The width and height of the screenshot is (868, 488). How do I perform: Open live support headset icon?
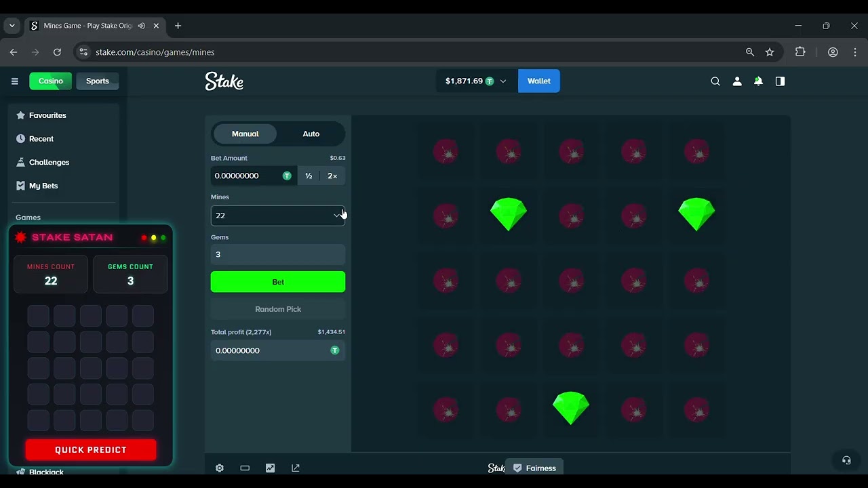coord(846,460)
